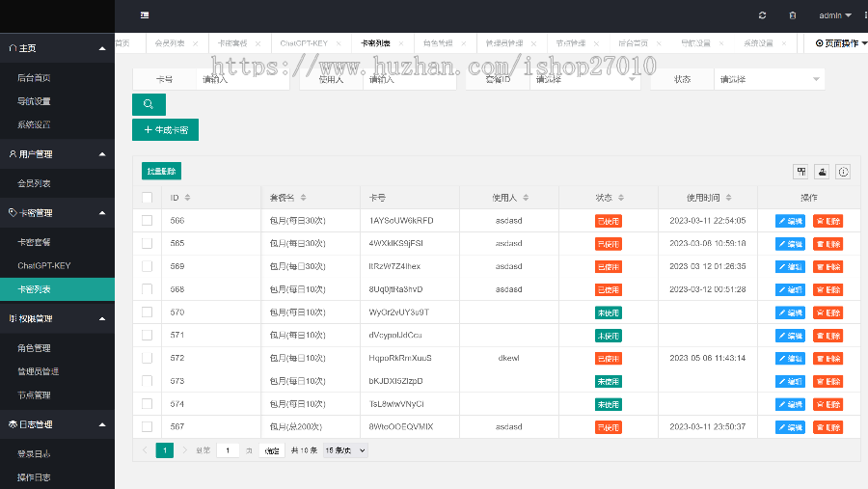This screenshot has width=868, height=489.
Task: Check the box for row 565
Action: tap(147, 243)
